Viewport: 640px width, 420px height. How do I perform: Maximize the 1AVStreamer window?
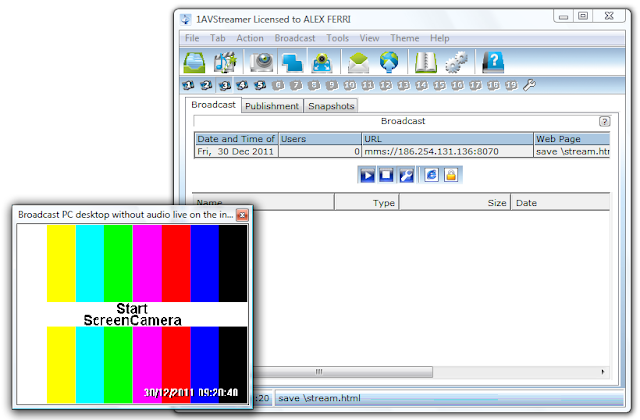(x=583, y=16)
